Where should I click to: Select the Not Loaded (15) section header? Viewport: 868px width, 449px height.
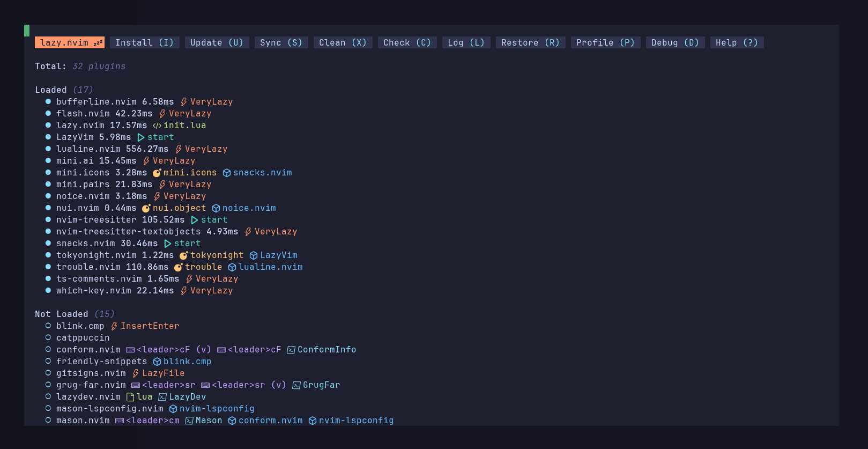[75, 314]
